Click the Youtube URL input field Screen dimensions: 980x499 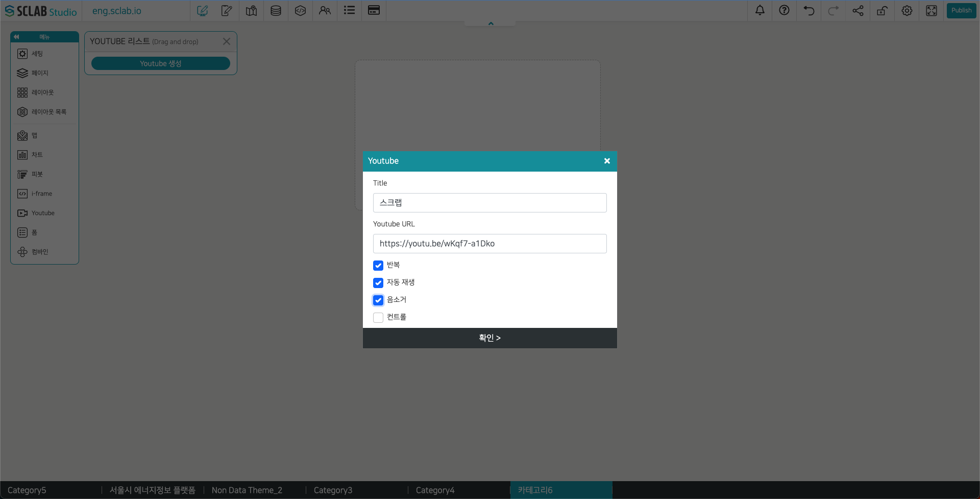tap(489, 244)
